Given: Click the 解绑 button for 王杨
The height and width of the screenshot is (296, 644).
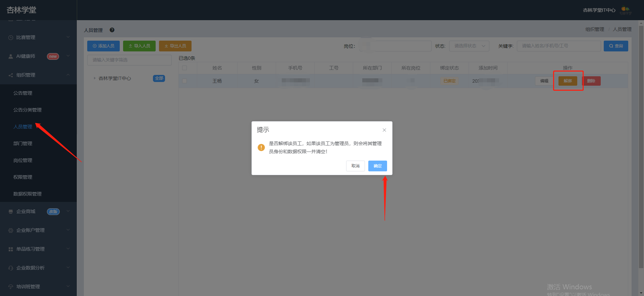Looking at the screenshot, I should [x=568, y=81].
